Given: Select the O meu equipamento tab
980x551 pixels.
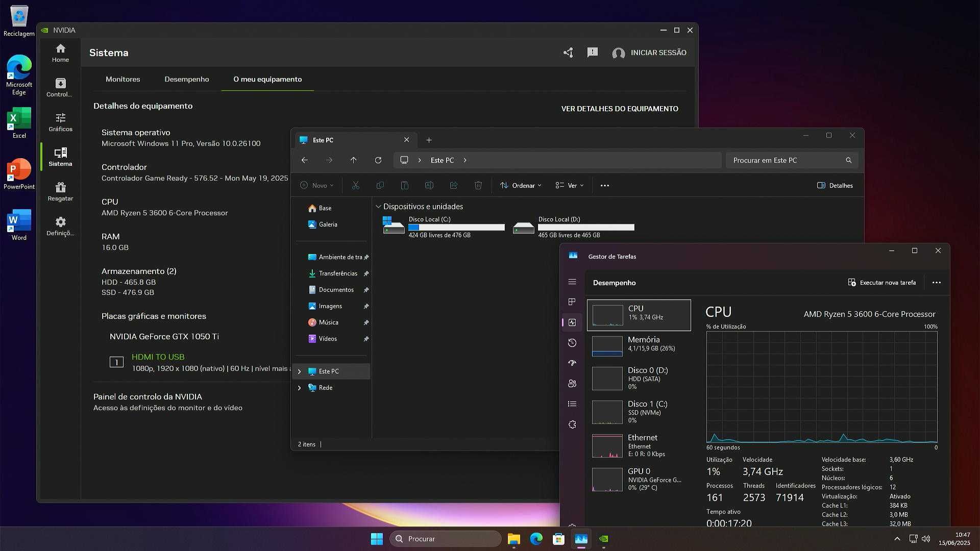Looking at the screenshot, I should pos(267,79).
